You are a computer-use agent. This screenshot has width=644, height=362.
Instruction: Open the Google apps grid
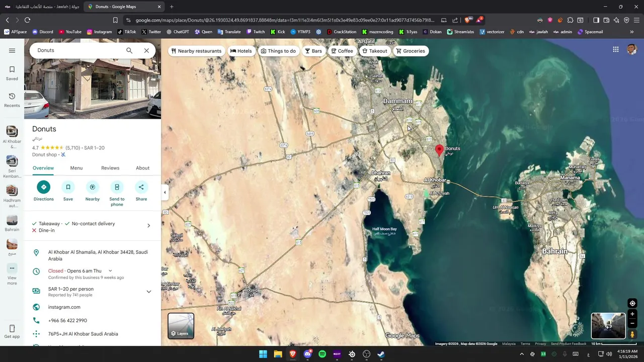[616, 49]
